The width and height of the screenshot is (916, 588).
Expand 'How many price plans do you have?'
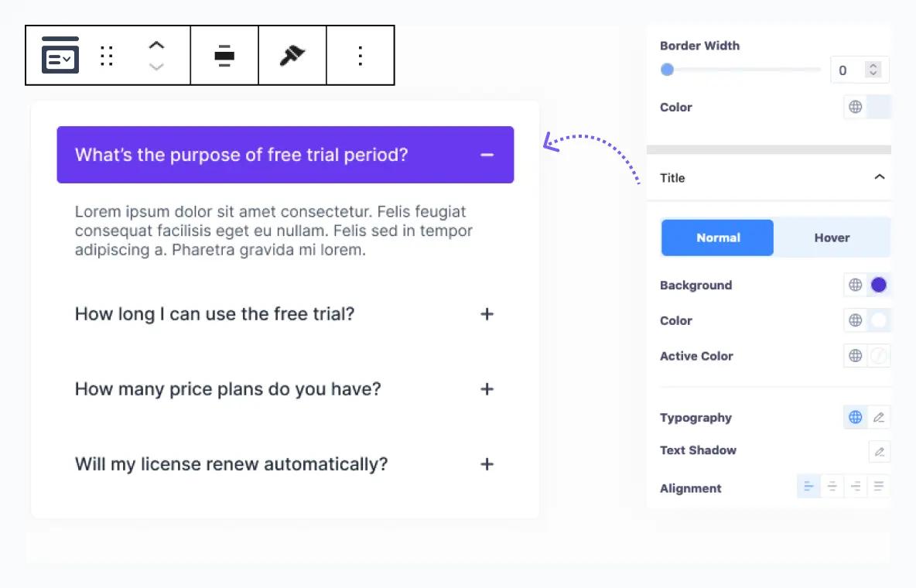click(x=487, y=389)
